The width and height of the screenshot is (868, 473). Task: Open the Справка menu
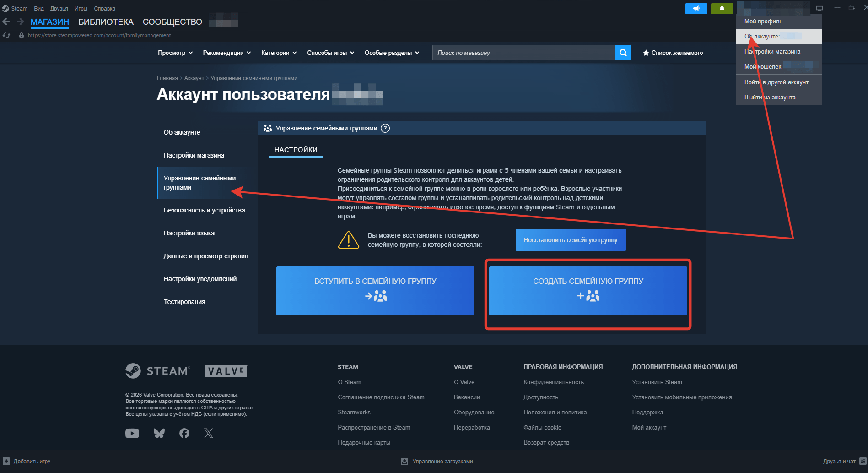[105, 9]
